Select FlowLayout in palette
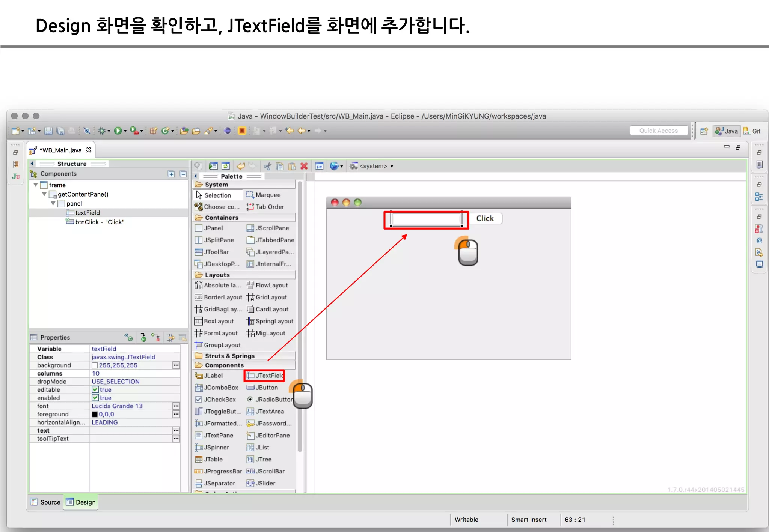 (x=267, y=285)
